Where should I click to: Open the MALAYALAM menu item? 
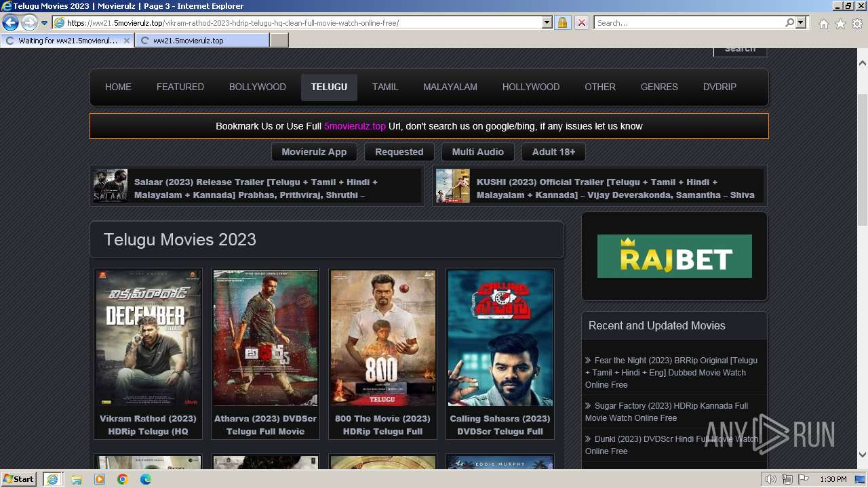pyautogui.click(x=450, y=87)
